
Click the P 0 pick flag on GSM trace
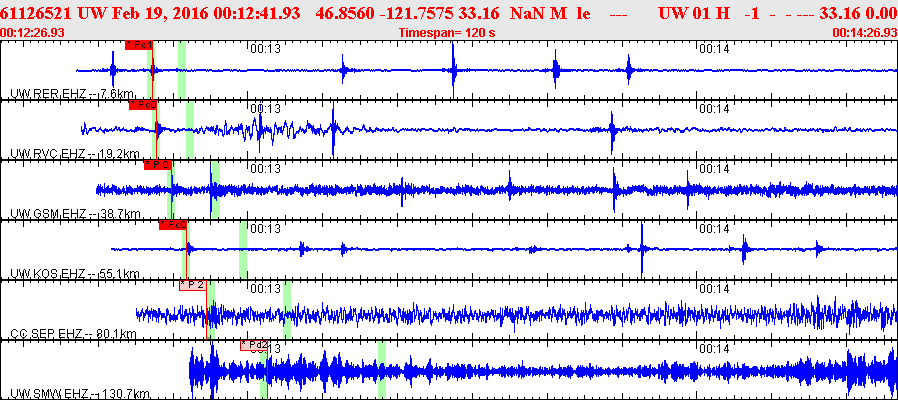[158, 165]
